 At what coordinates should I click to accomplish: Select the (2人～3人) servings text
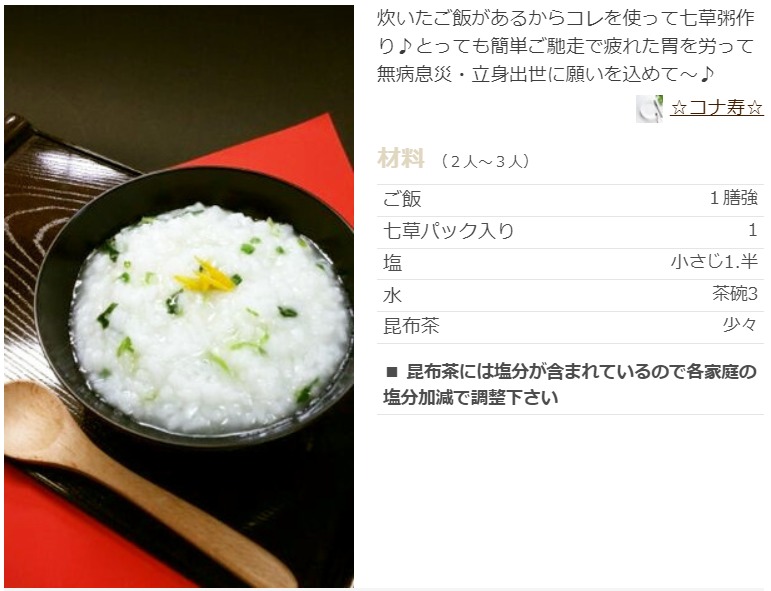[x=485, y=161]
